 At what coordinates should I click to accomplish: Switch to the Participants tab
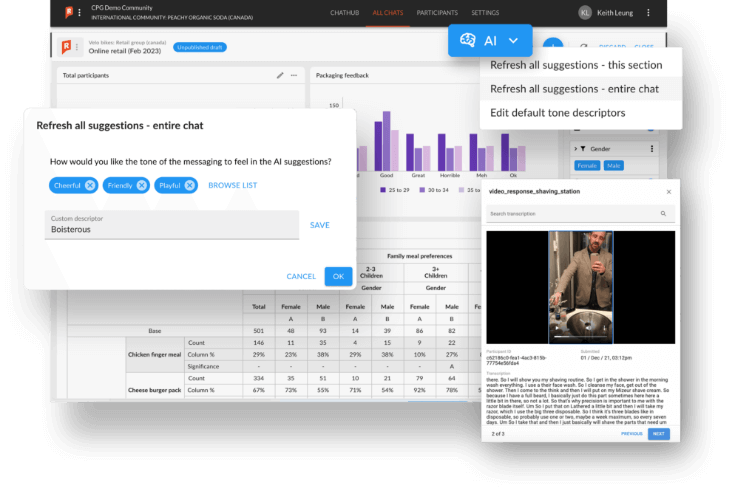click(x=436, y=12)
